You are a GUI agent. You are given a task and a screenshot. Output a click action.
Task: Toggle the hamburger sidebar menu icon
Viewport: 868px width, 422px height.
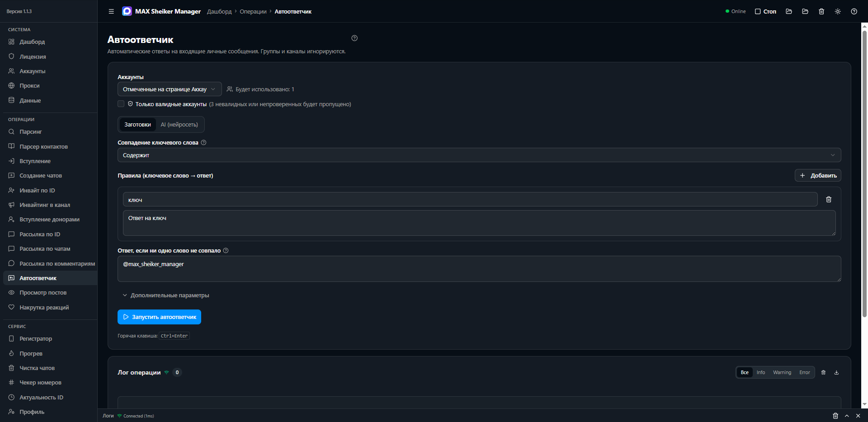coord(111,11)
